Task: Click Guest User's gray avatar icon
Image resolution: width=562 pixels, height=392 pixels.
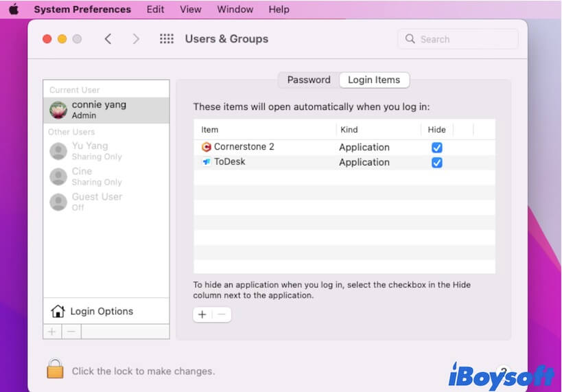Action: tap(58, 202)
